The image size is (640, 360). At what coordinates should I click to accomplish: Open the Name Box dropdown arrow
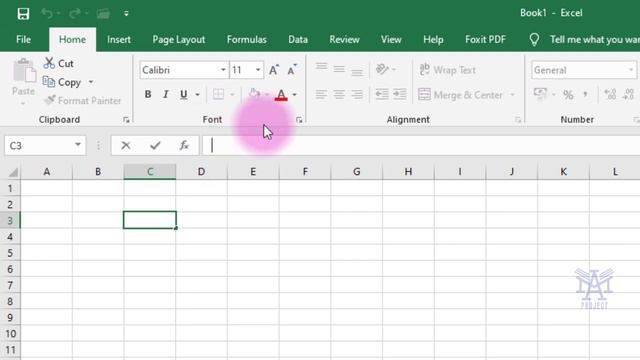[x=78, y=145]
